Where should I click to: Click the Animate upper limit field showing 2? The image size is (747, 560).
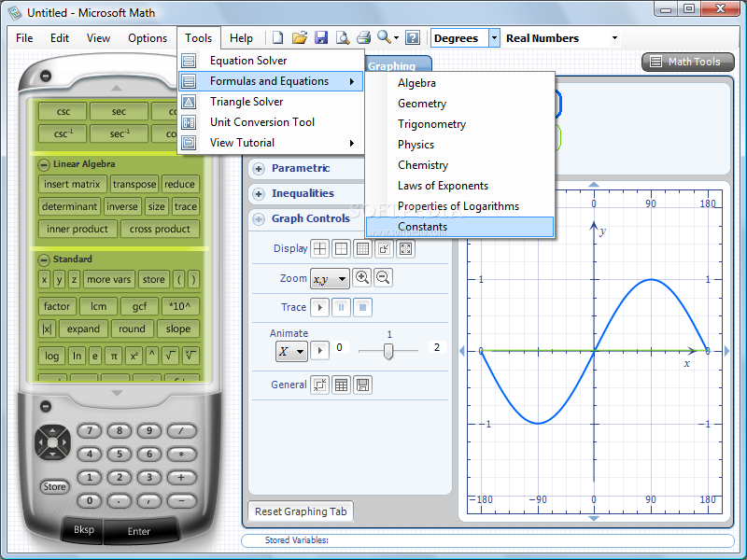coord(437,347)
